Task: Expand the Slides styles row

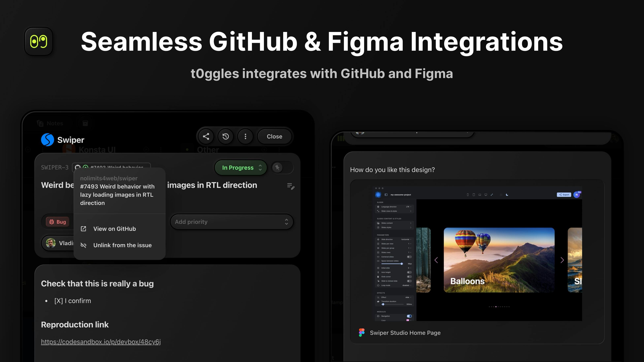Action: tap(394, 227)
